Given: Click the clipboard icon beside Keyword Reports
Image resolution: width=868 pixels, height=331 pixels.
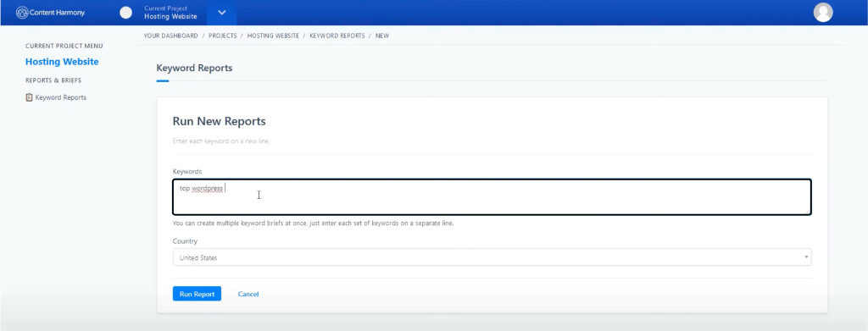Looking at the screenshot, I should 30,97.
